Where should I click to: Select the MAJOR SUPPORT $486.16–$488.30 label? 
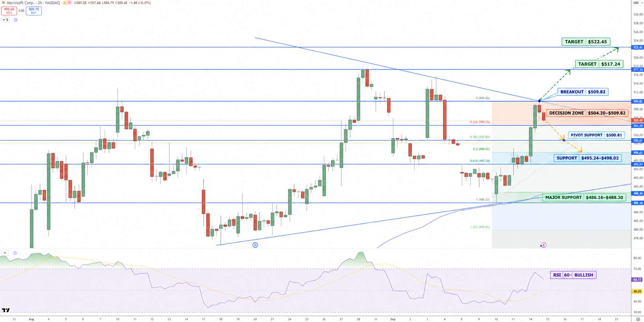pyautogui.click(x=584, y=197)
